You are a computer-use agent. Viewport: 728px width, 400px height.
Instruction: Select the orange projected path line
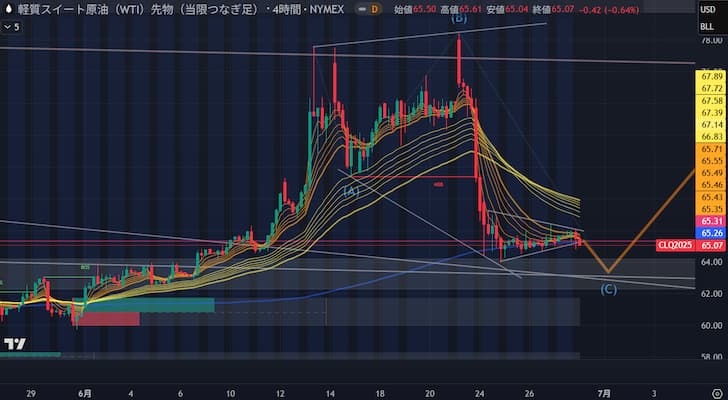652,220
